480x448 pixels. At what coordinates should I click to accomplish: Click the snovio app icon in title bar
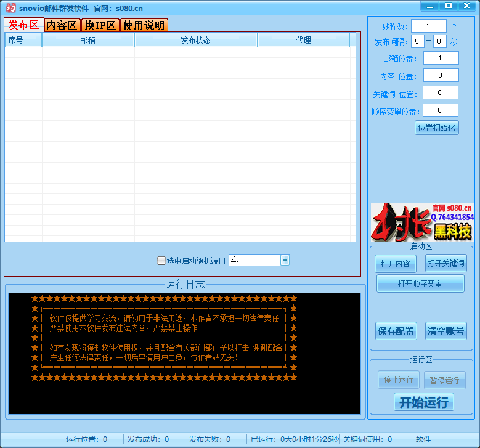pyautogui.click(x=10, y=8)
